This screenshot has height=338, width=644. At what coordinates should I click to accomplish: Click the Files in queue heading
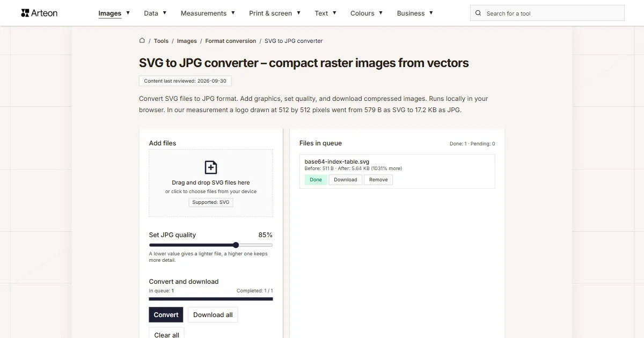(320, 143)
